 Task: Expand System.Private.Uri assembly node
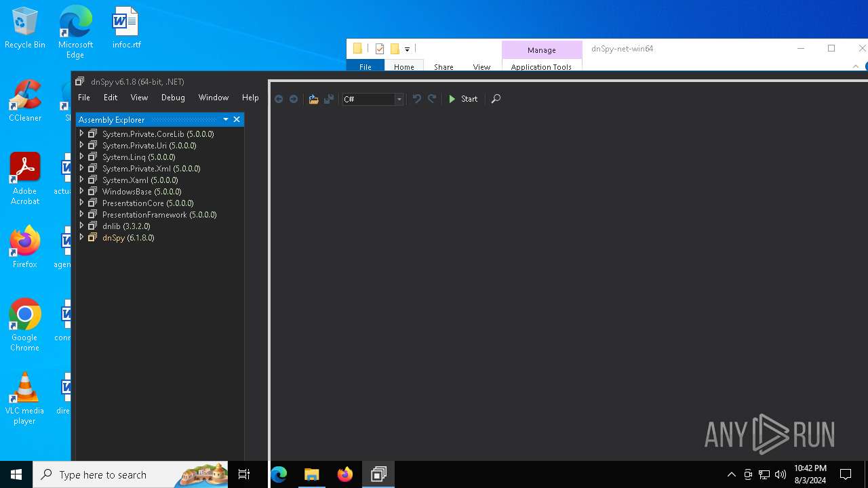pos(81,145)
